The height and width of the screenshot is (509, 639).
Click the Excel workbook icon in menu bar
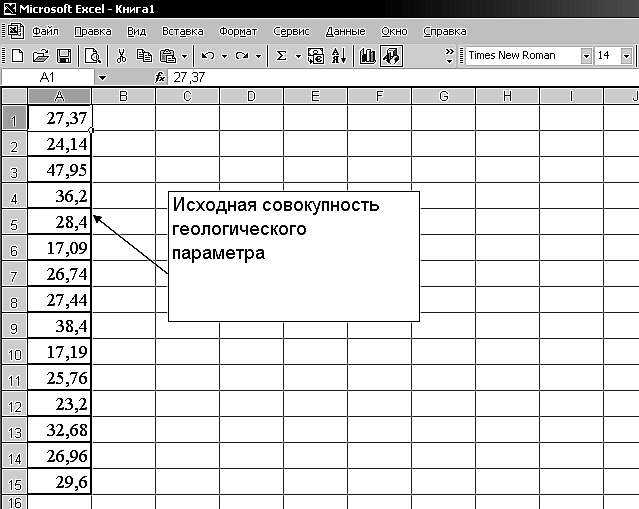15,31
